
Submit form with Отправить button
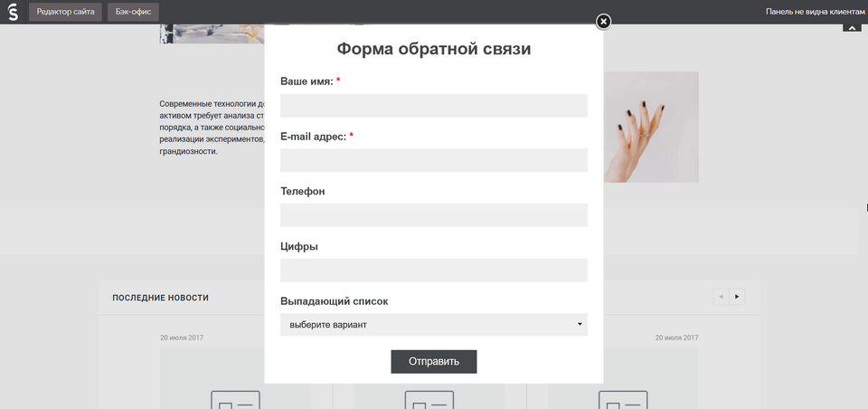click(433, 361)
